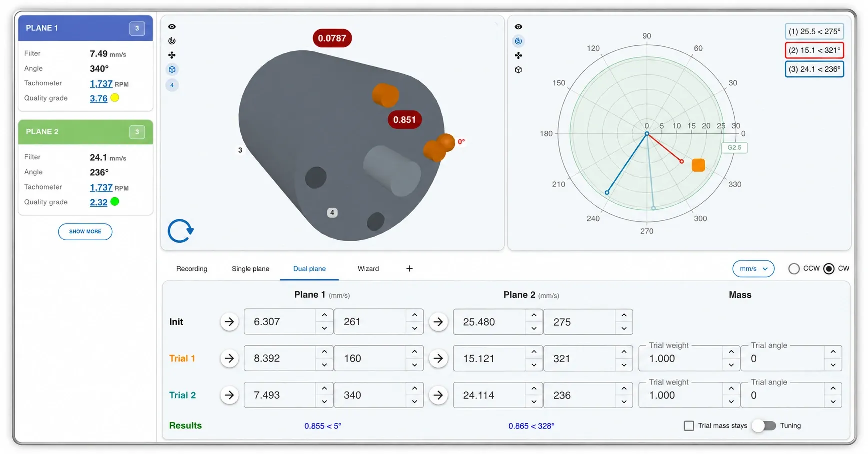Click Init row Plane 1 arrow button
The width and height of the screenshot is (868, 454).
[x=229, y=322]
